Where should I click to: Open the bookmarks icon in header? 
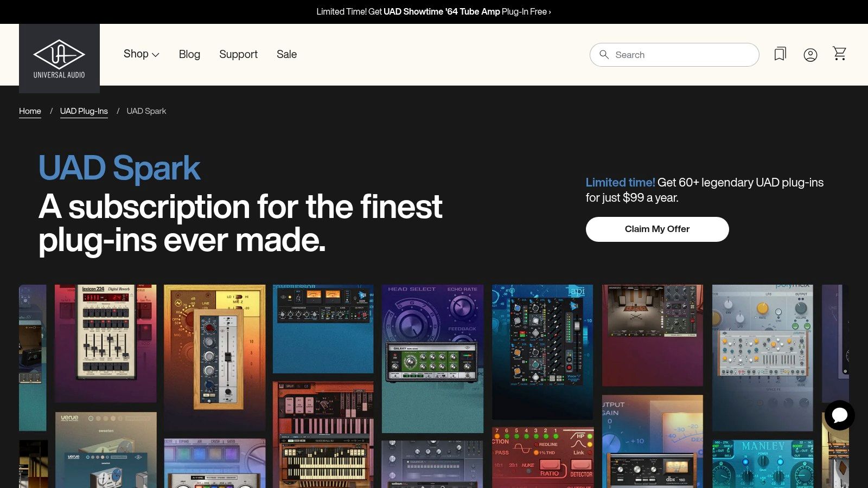click(780, 54)
